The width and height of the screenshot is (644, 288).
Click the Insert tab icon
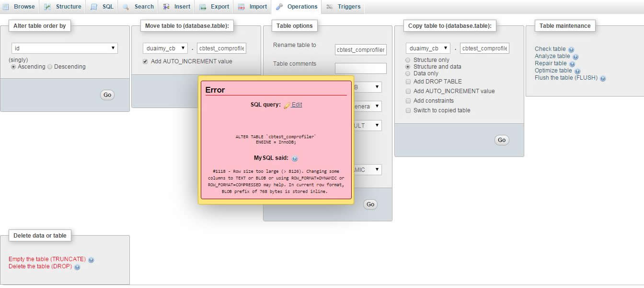[x=166, y=7]
